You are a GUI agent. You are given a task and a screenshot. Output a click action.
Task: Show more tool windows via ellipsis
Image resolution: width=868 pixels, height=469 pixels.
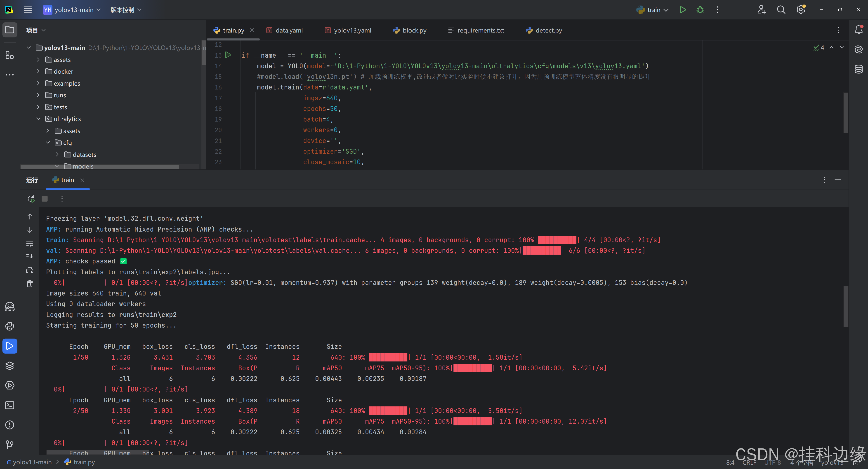(x=10, y=75)
